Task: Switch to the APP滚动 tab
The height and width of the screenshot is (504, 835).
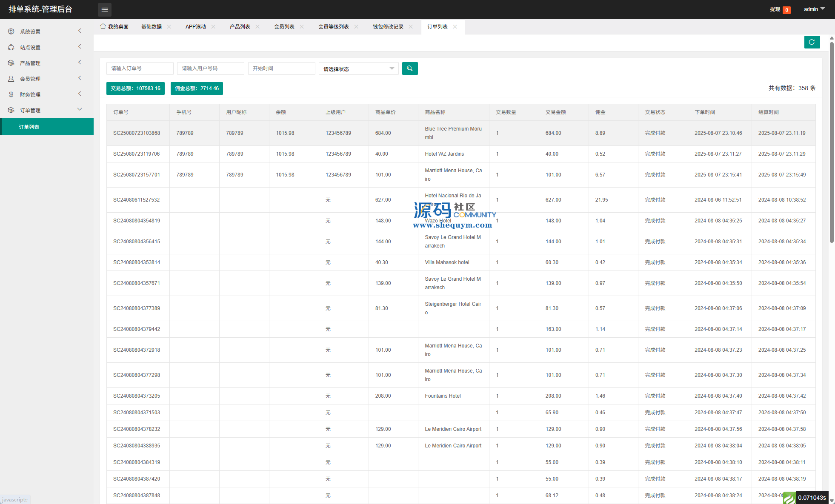Action: (195, 26)
